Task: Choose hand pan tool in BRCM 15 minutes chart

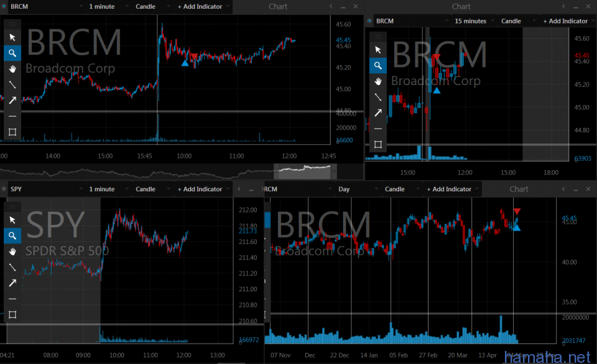Action: click(x=377, y=81)
